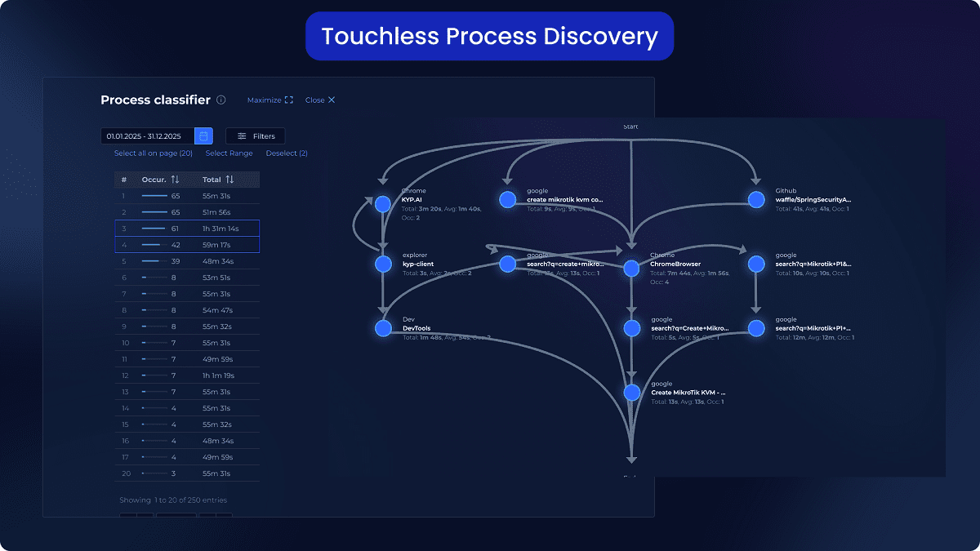Click Deselect (2) link
Screen dimensions: 980x551
[x=287, y=153]
